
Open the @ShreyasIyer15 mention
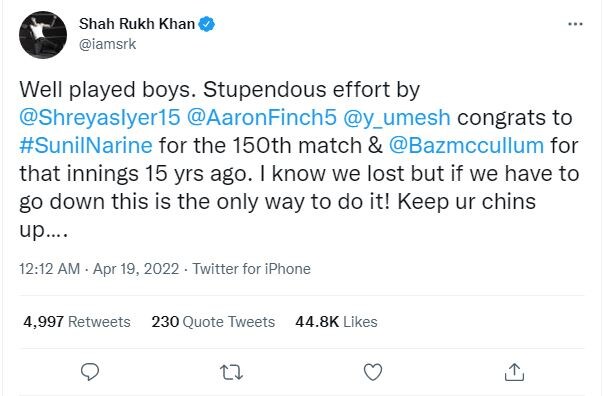tap(100, 117)
